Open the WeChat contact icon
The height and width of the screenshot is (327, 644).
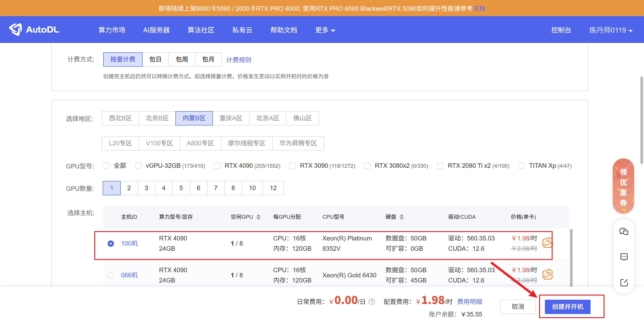tap(624, 231)
